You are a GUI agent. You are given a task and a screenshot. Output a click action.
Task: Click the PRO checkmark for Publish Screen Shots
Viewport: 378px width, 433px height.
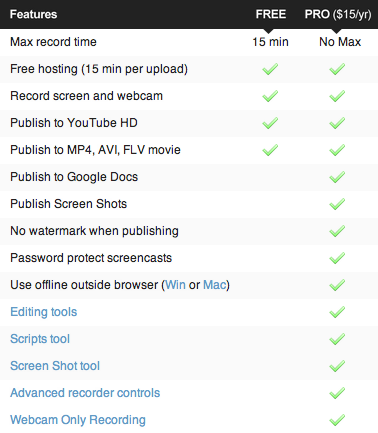click(x=337, y=204)
